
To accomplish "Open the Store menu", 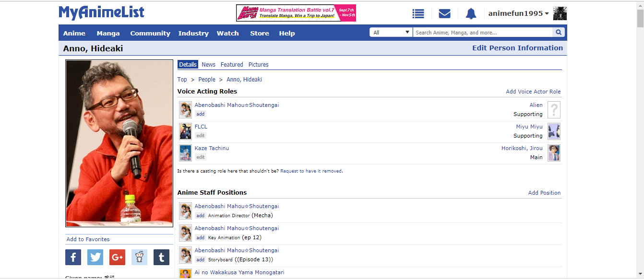I will 260,33.
